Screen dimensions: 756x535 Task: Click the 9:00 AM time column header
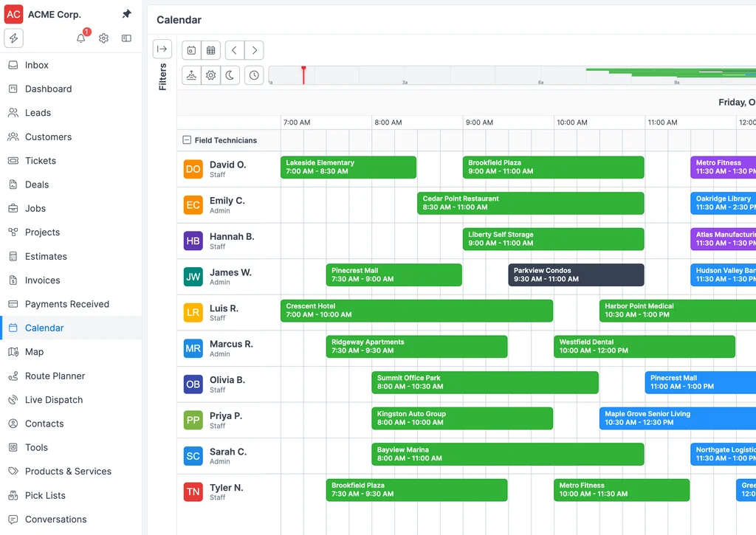(508, 122)
